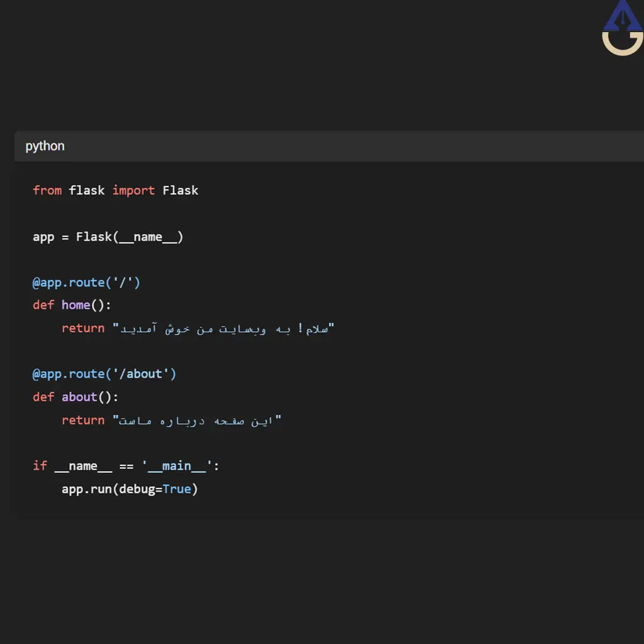
Task: Click the decorator "@app.route('/')"
Action: 86,282
